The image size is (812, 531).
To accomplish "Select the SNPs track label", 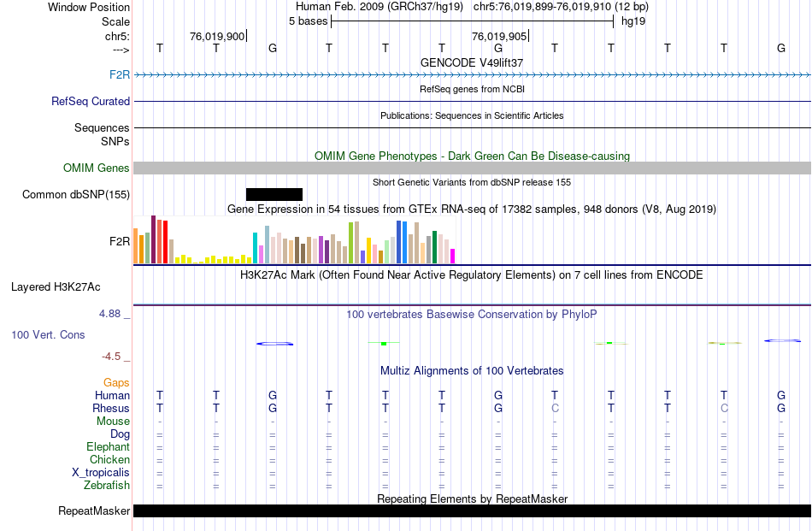I will click(x=115, y=141).
